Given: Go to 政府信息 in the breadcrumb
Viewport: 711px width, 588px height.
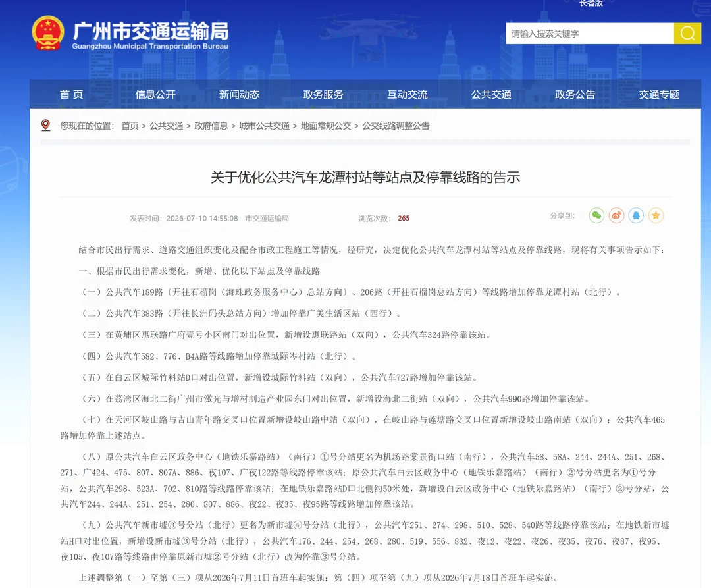Looking at the screenshot, I should pos(211,126).
